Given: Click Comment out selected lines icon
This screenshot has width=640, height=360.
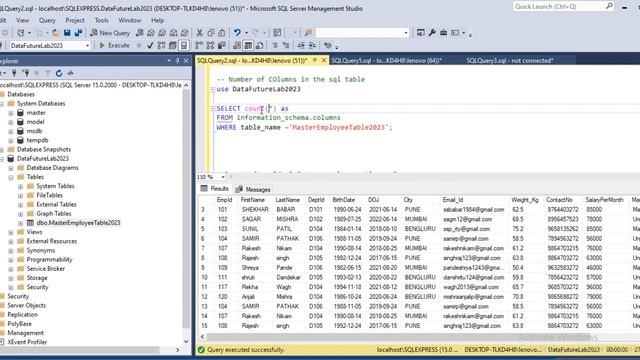Looking at the screenshot, I should pyautogui.click(x=275, y=45).
